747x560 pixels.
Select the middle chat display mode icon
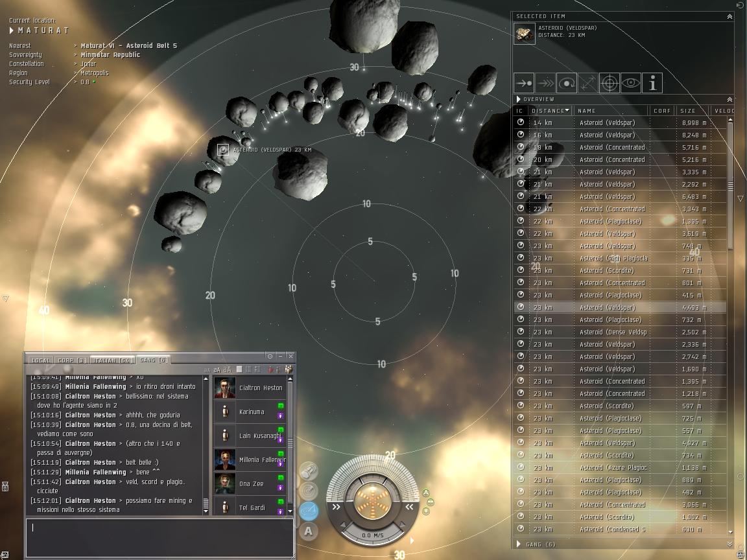coord(248,369)
